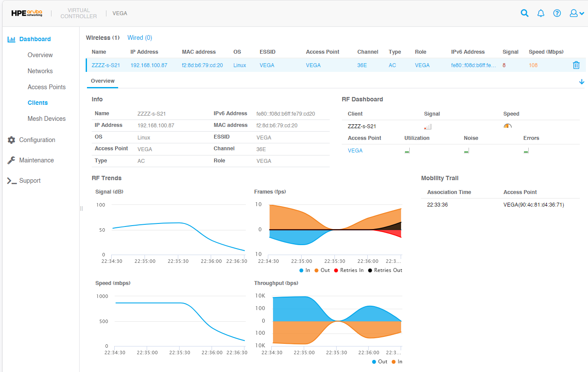Open the help question mark icon
This screenshot has height=372, width=588.
(x=557, y=13)
